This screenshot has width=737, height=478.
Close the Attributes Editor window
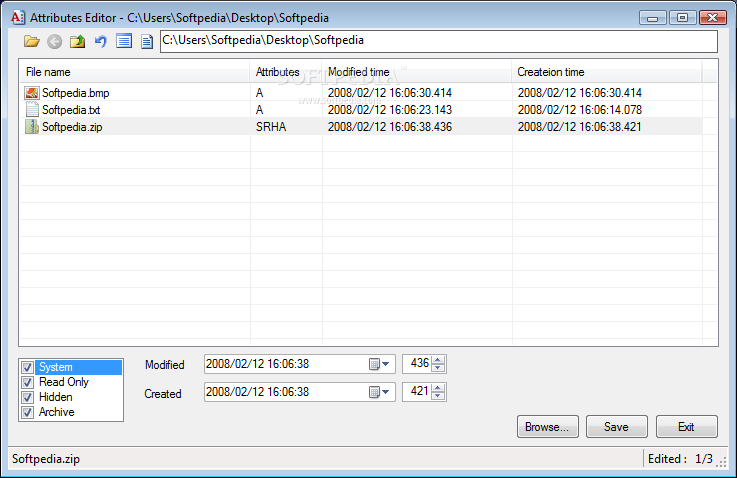coord(713,18)
